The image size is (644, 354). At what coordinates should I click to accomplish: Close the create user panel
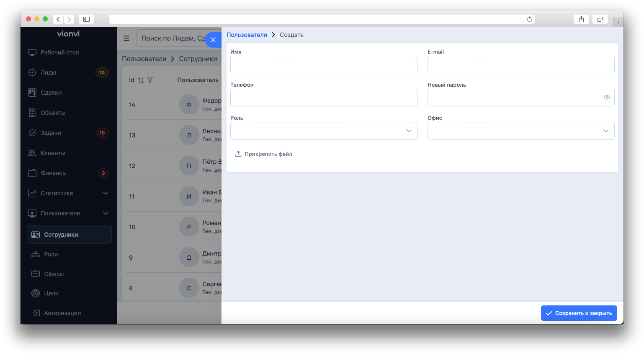213,40
